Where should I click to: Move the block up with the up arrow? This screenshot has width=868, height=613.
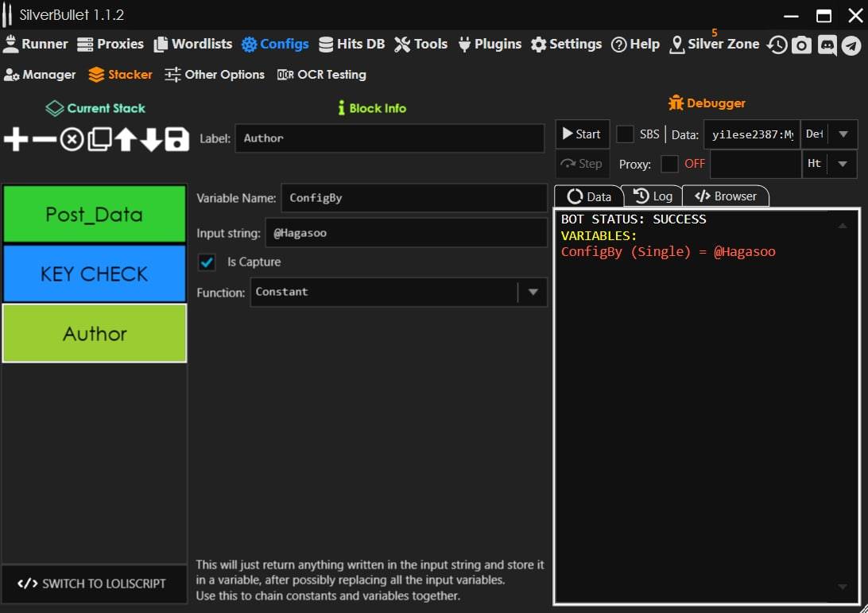point(125,140)
